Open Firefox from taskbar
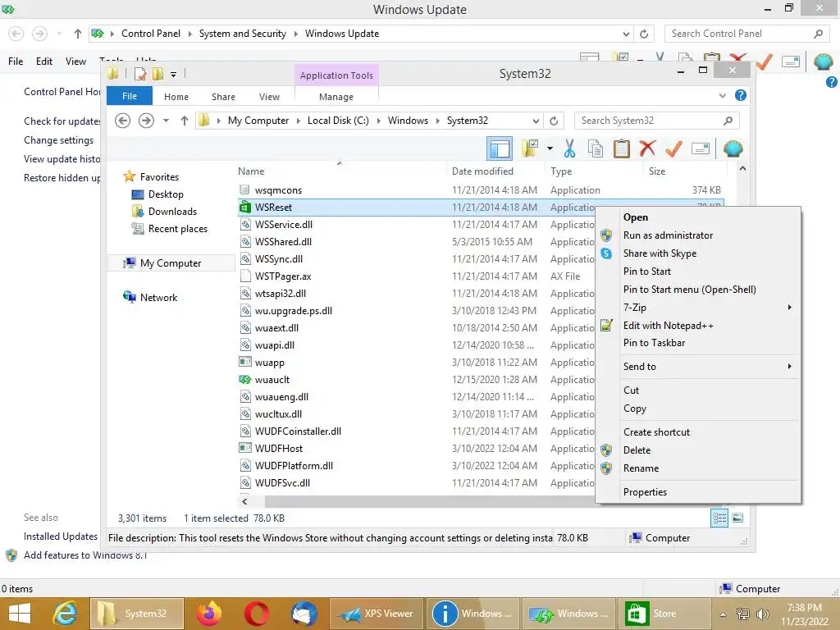 click(209, 614)
